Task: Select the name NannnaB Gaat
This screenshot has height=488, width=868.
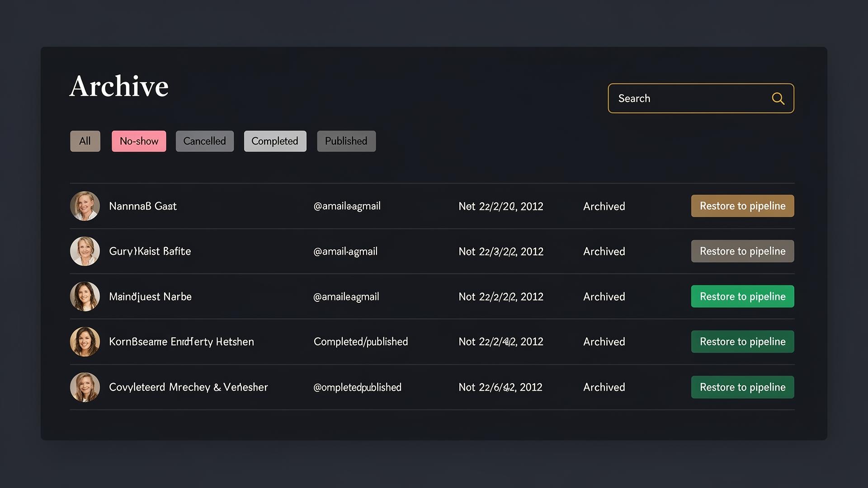Action: pyautogui.click(x=143, y=206)
